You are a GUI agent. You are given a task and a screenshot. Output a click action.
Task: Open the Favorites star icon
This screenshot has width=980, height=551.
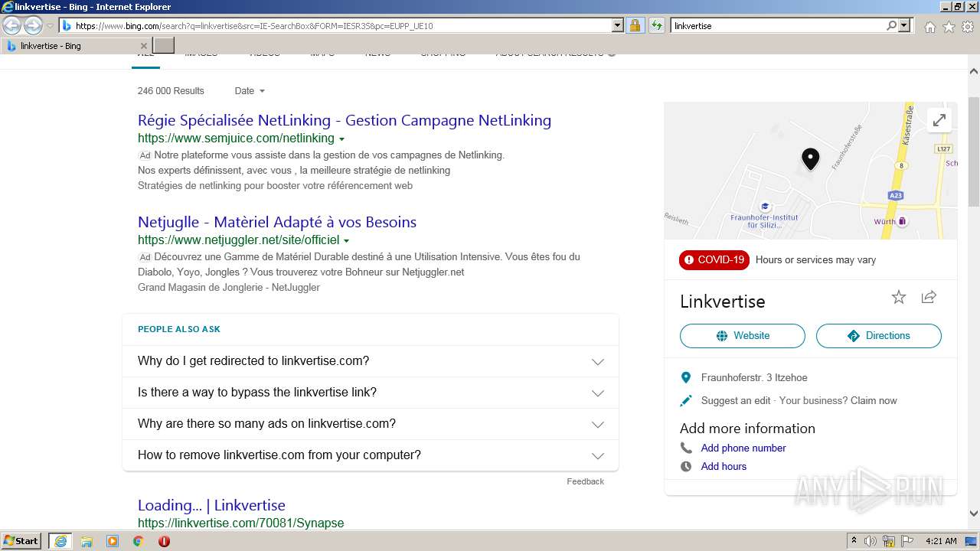tap(949, 27)
